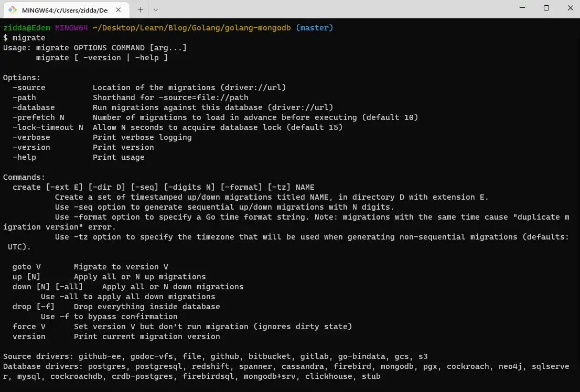The height and width of the screenshot is (392, 580).
Task: Click the 'create' command under Commands
Action: point(26,187)
